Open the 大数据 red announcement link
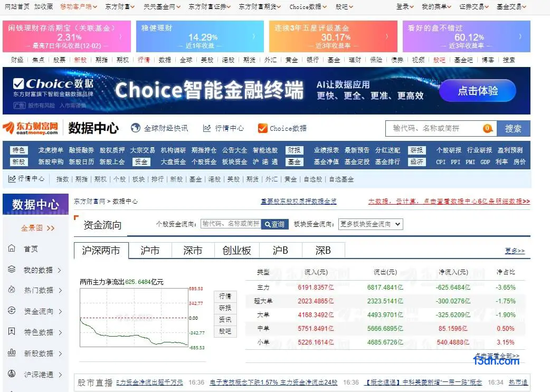This screenshot has height=392, width=550. point(449,201)
